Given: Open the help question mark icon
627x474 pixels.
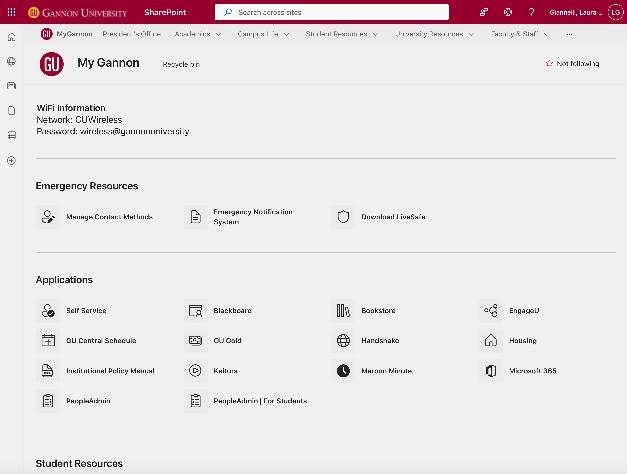Looking at the screenshot, I should point(531,12).
